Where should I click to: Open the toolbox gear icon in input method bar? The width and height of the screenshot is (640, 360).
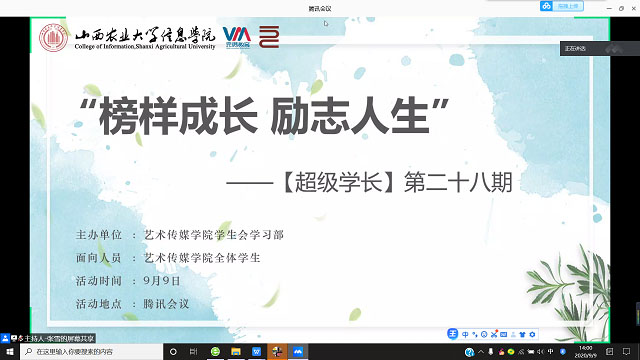(532, 335)
